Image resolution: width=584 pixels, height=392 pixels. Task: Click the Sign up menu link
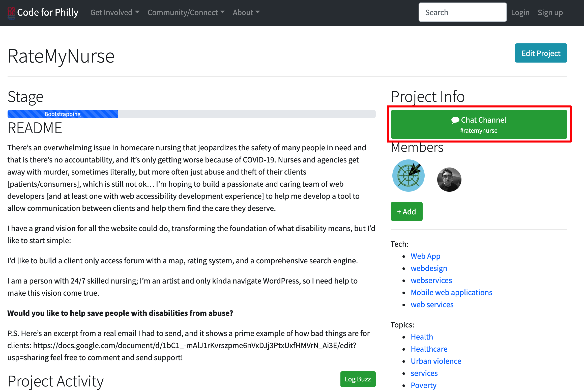(550, 12)
